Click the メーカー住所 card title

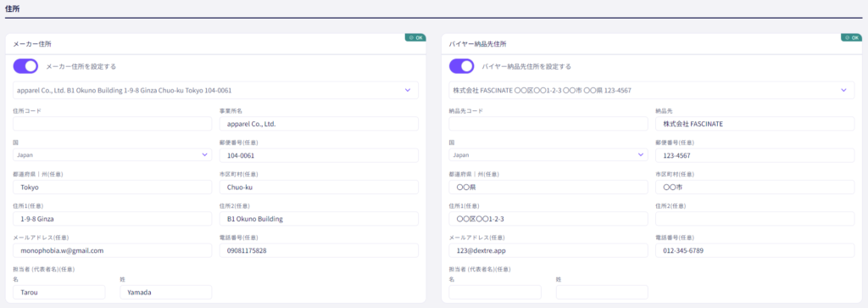(32, 44)
